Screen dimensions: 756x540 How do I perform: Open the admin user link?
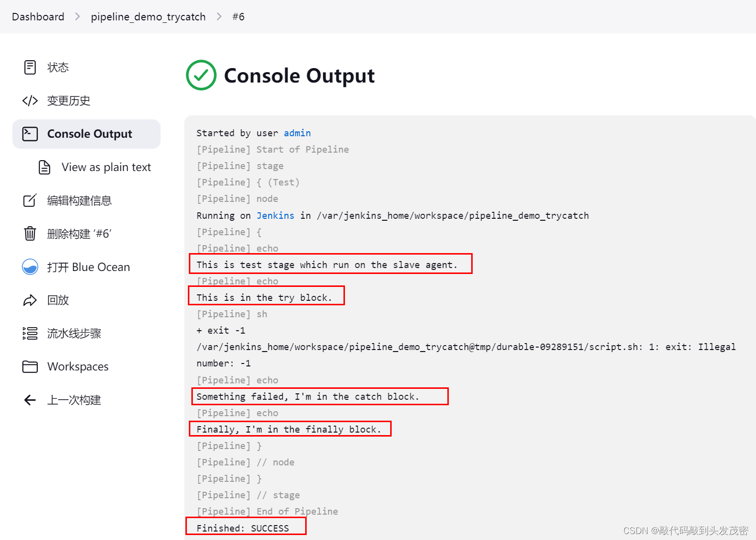point(297,133)
